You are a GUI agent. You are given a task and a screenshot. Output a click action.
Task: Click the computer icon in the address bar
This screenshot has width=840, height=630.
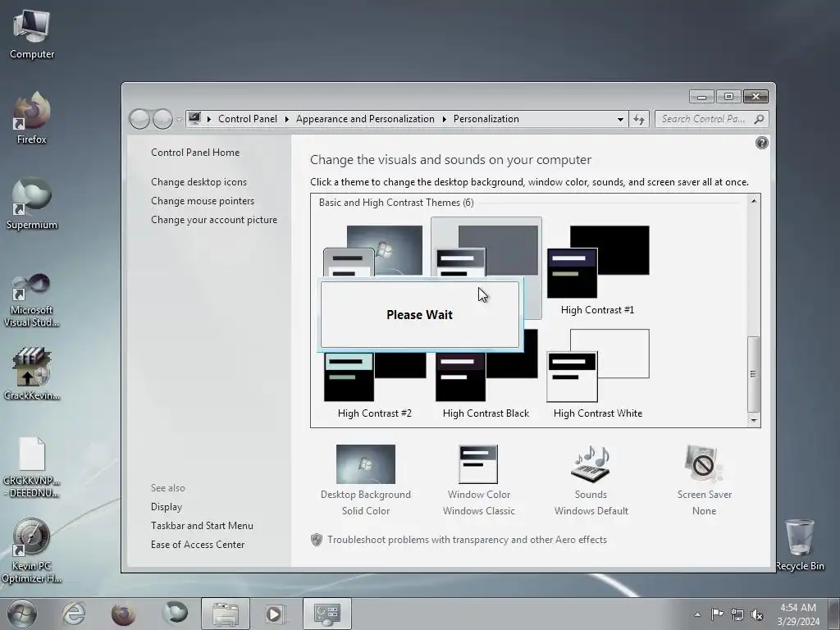click(195, 118)
